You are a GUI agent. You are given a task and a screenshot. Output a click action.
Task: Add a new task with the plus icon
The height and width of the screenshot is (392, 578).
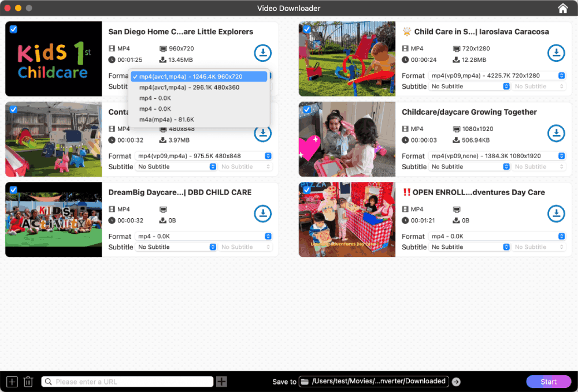pos(12,381)
